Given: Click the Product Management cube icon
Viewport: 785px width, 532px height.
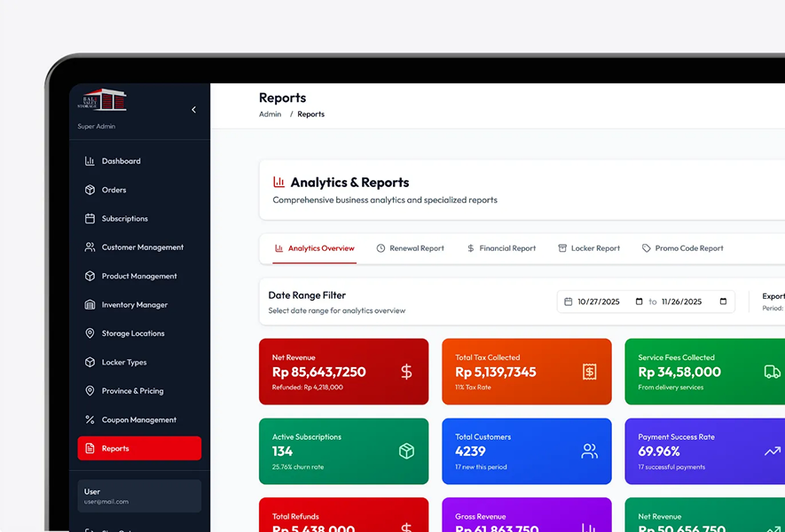Looking at the screenshot, I should click(x=90, y=277).
